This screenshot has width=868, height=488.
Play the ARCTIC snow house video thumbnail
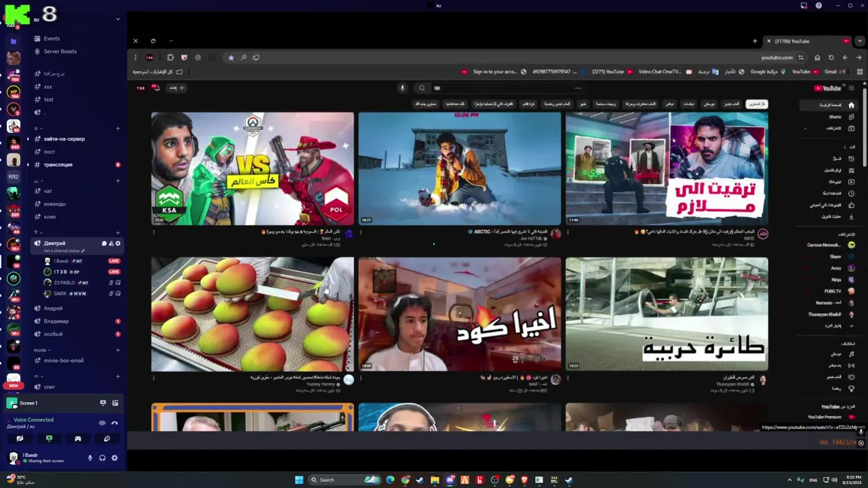click(x=460, y=169)
